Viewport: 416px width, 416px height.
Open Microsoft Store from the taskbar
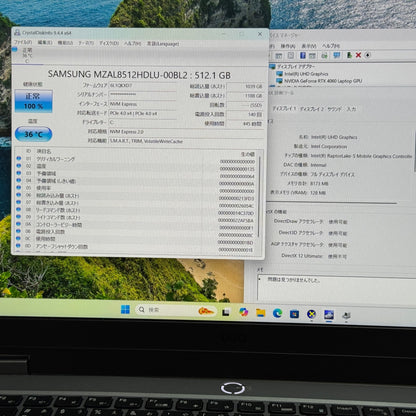294,314
